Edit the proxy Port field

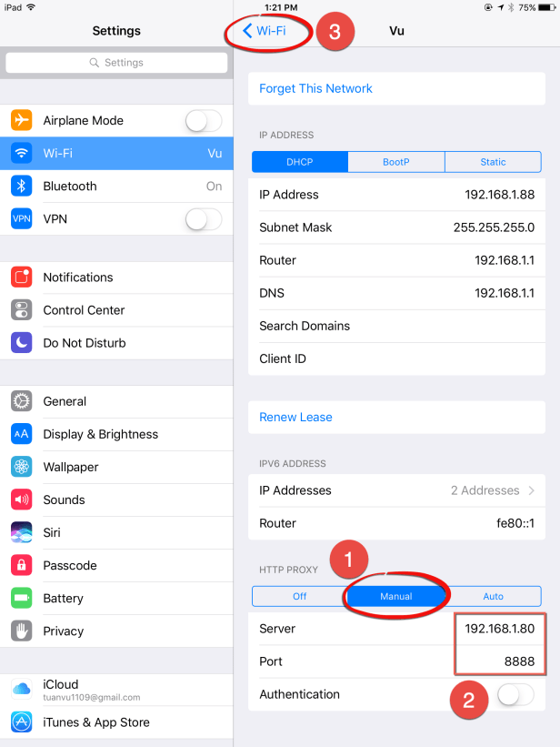(x=396, y=661)
